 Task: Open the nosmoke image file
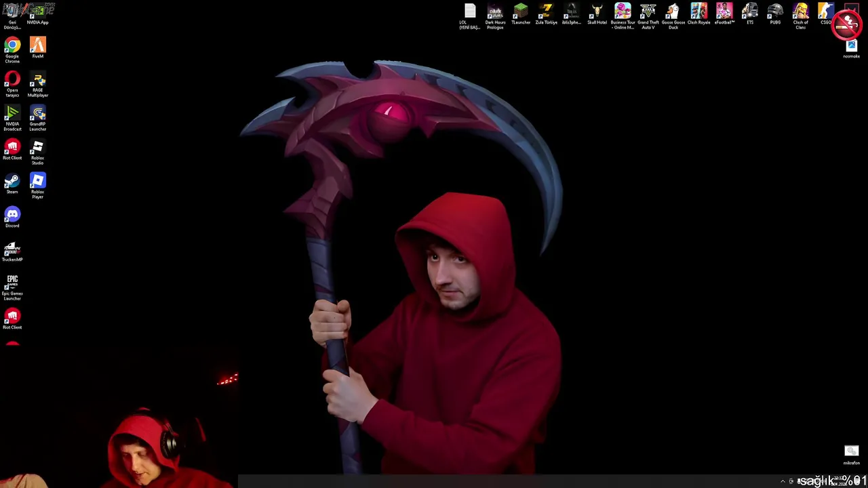point(851,48)
